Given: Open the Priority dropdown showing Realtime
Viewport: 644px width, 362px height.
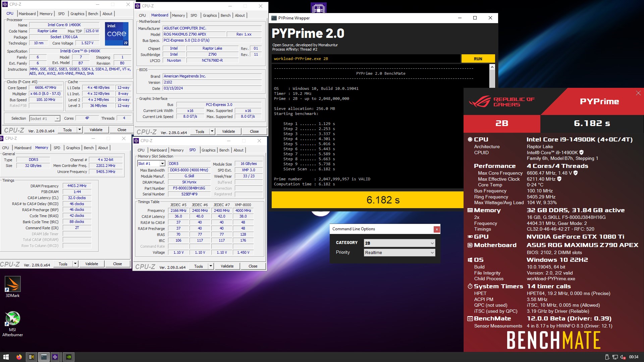Looking at the screenshot, I should [399, 253].
